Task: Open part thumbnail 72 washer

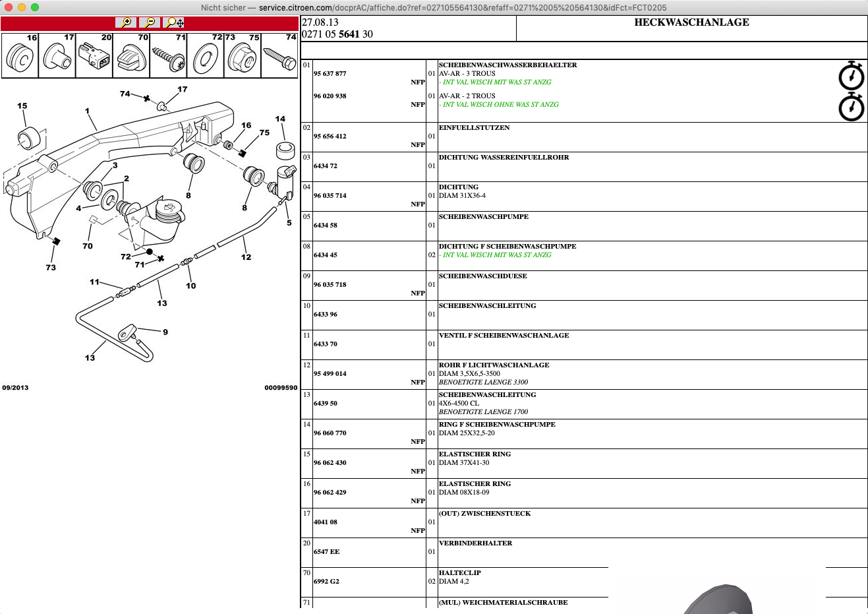Action: click(x=206, y=55)
